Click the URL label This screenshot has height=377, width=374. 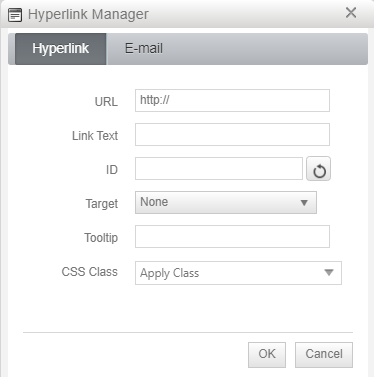point(106,102)
